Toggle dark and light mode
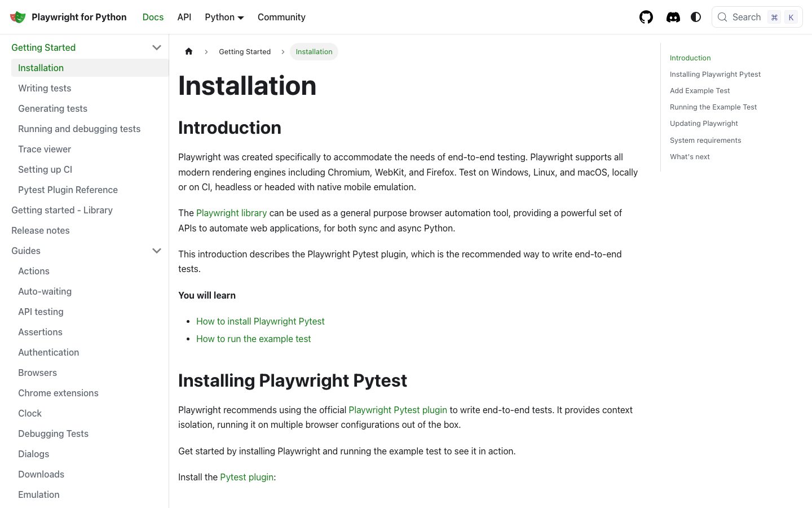Viewport: 812px width, 508px height. 696,17
